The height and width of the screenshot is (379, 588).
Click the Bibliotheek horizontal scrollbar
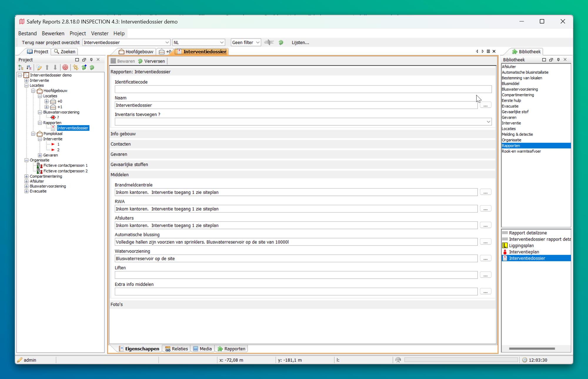pos(532,349)
